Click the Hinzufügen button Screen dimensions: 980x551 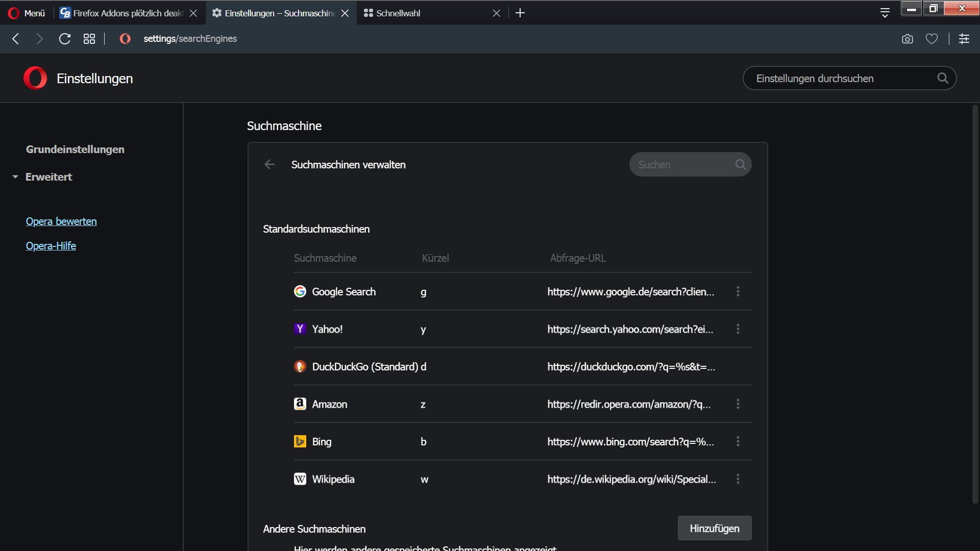[x=714, y=528]
